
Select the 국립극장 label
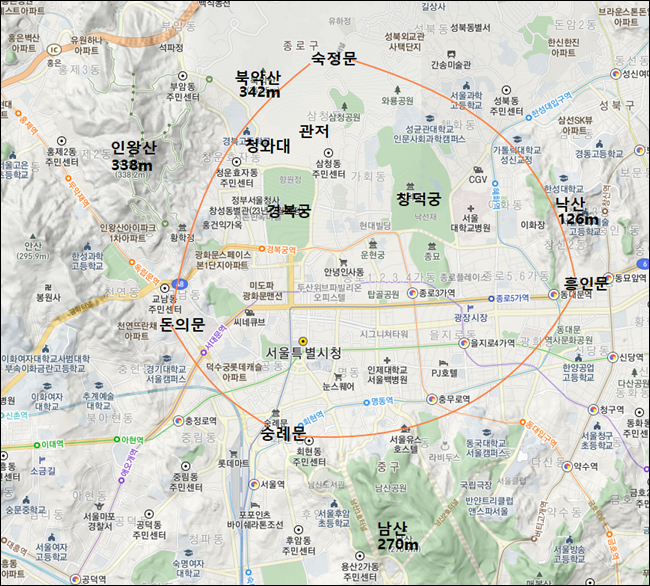(476, 484)
